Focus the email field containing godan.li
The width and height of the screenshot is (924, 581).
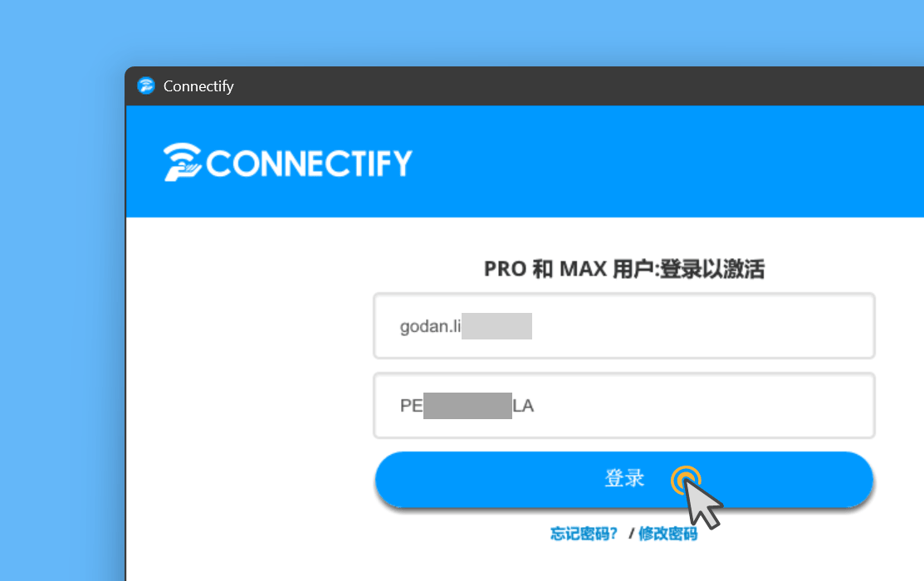click(x=624, y=326)
